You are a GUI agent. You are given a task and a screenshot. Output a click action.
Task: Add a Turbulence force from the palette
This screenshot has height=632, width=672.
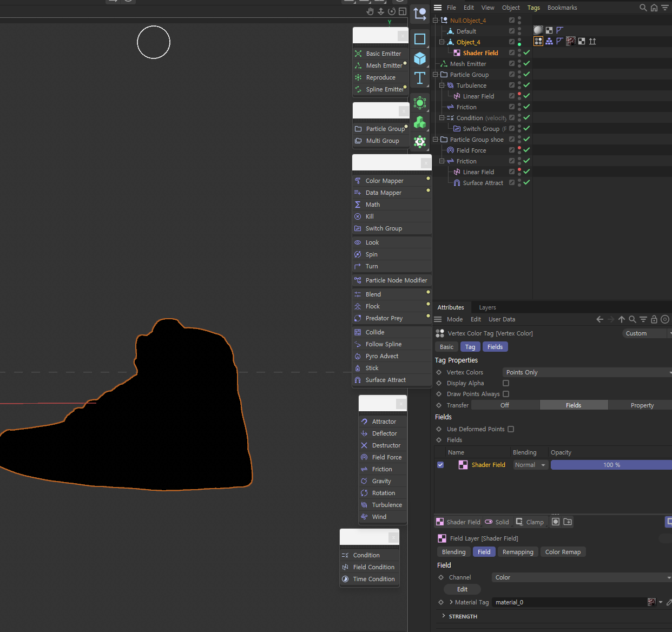pyautogui.click(x=386, y=505)
